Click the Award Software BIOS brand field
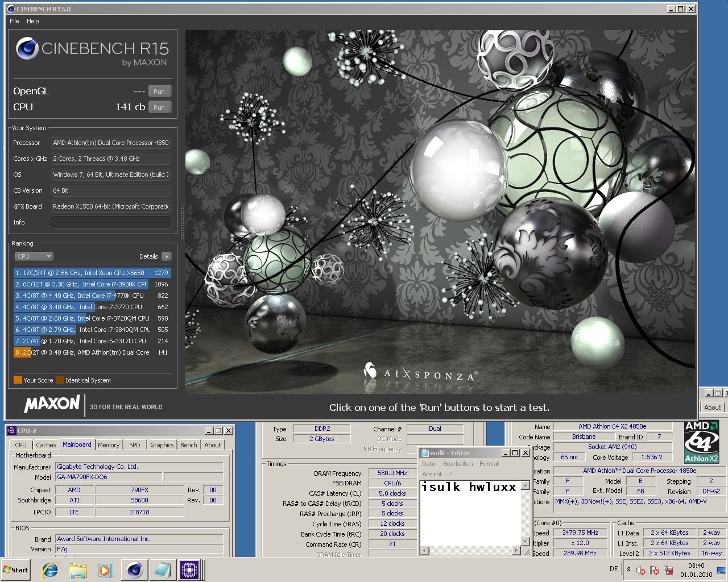This screenshot has height=582, width=728. pyautogui.click(x=139, y=539)
